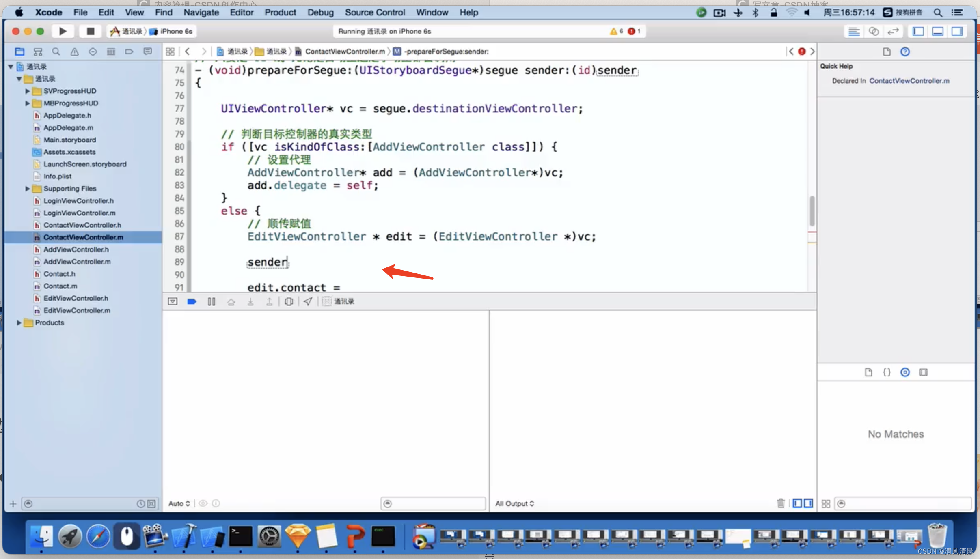980x559 pixels.
Task: Switch to Version editor
Action: (893, 31)
